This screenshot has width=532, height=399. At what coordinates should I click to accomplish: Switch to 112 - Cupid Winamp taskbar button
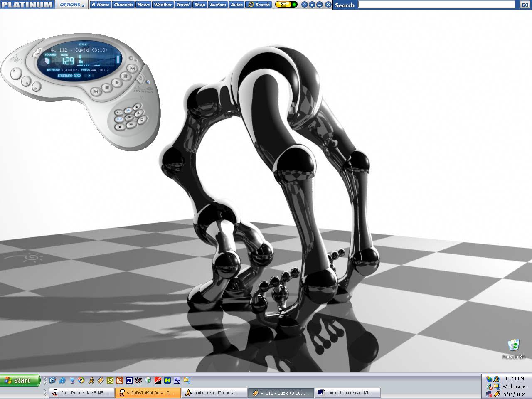coord(281,393)
